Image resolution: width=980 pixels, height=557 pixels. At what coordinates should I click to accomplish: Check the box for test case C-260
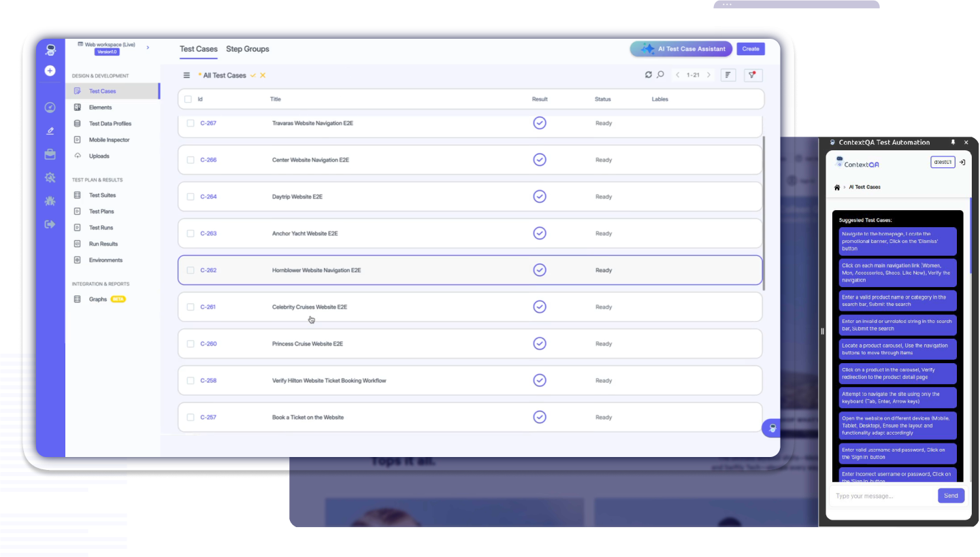click(191, 343)
